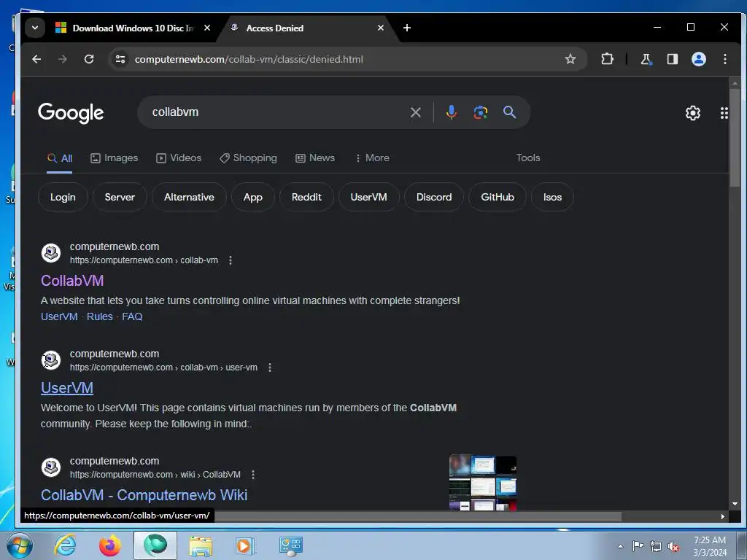Screen dimensions: 747x560
Task: Open the tab search dropdown
Action: pyautogui.click(x=35, y=28)
